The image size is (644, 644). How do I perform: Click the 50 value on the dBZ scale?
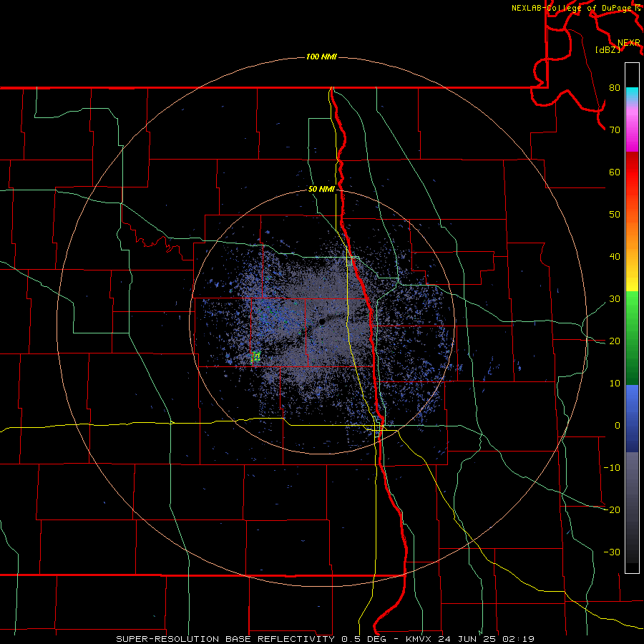coord(615,215)
